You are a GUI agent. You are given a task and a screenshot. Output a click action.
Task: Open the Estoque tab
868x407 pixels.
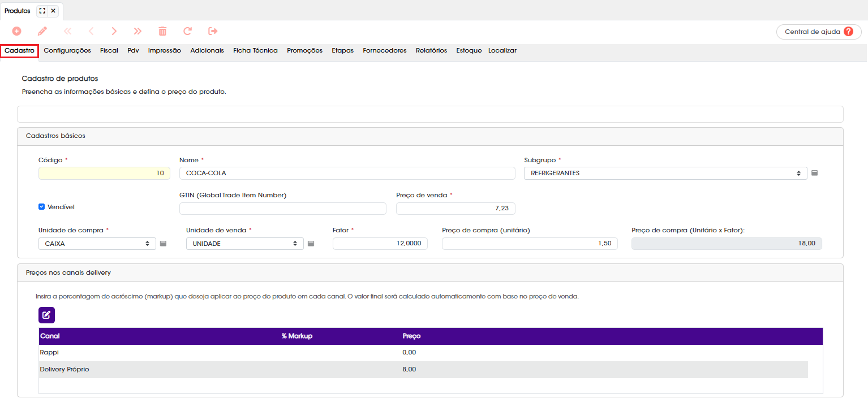[x=469, y=51]
